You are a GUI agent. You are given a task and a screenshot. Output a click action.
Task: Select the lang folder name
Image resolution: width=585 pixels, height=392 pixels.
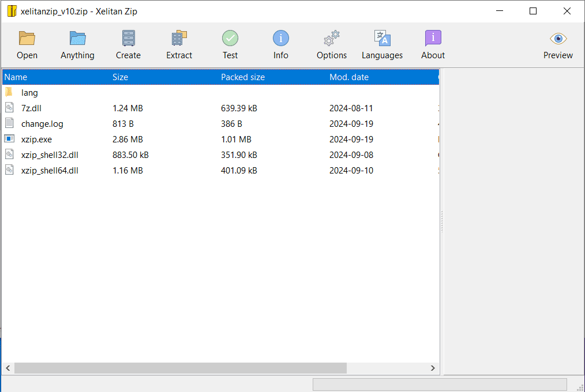29,93
